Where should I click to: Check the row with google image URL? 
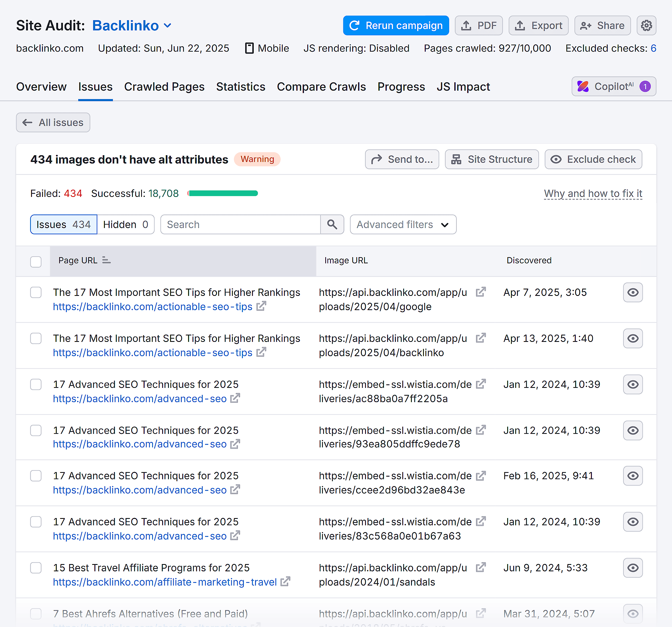click(x=36, y=293)
